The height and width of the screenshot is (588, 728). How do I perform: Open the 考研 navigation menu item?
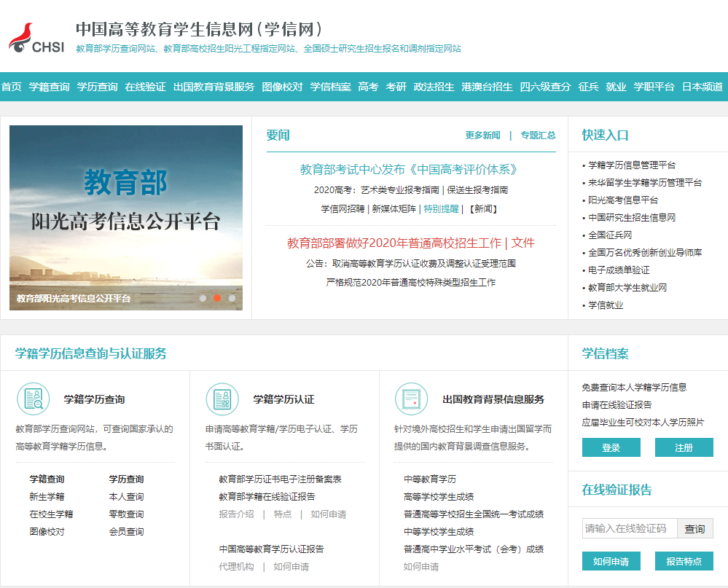[396, 87]
